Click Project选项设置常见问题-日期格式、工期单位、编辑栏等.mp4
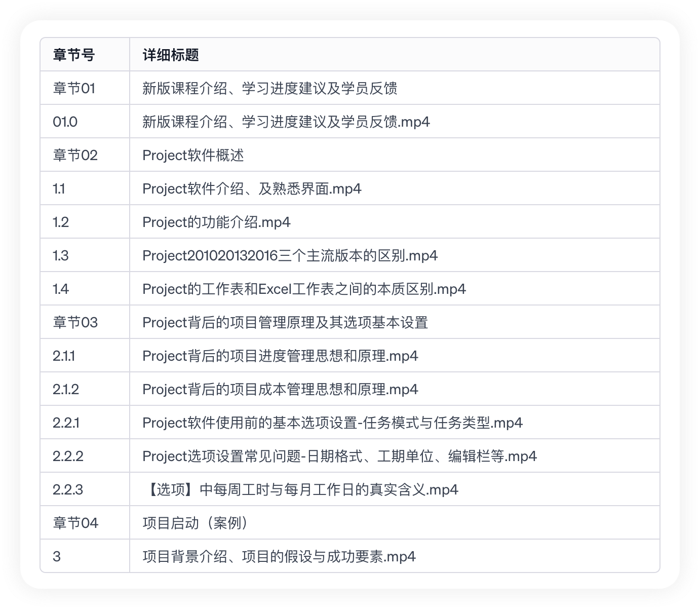 coord(340,456)
